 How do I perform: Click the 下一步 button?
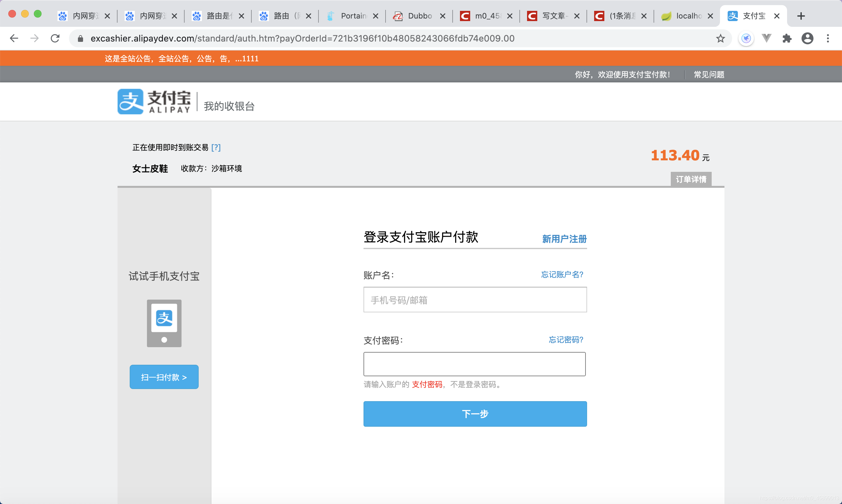475,414
